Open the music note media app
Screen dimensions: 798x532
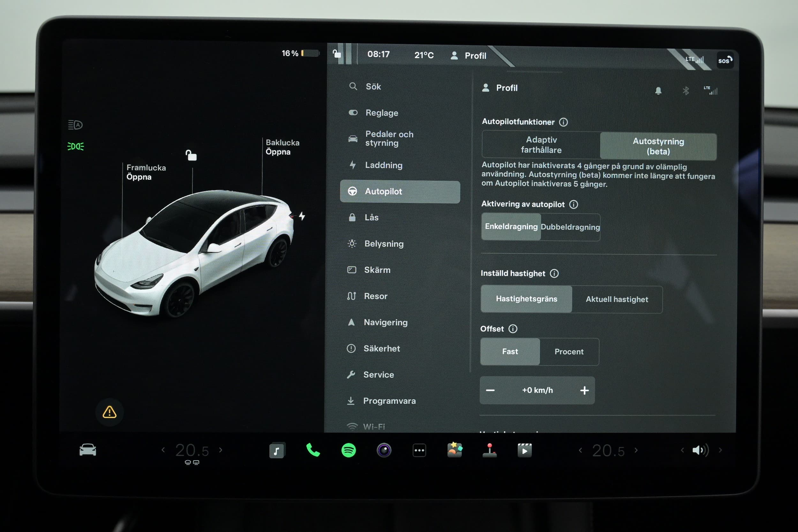[277, 451]
